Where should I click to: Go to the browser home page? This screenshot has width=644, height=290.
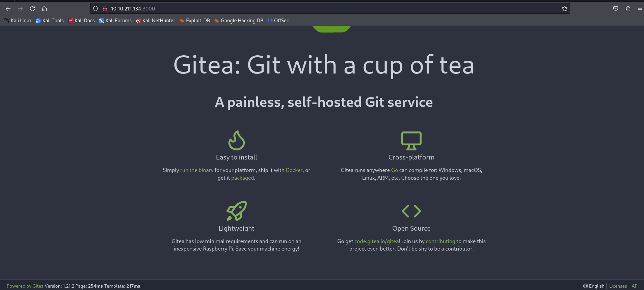44,9
